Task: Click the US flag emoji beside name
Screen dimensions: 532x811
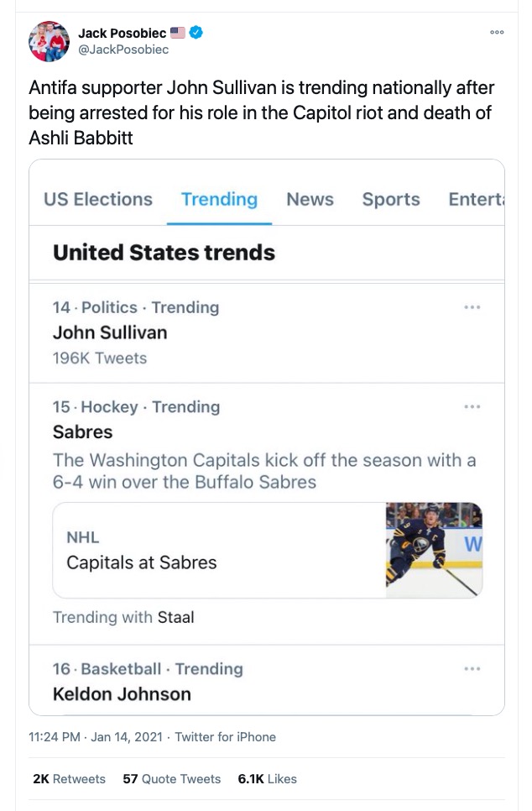Action: (x=177, y=33)
